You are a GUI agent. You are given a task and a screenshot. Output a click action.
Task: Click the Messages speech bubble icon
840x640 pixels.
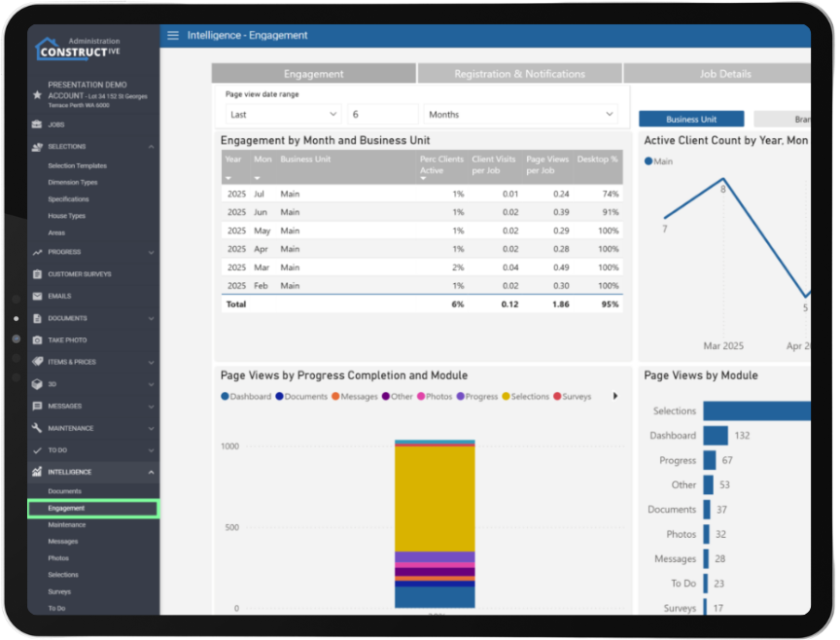pyautogui.click(x=37, y=406)
